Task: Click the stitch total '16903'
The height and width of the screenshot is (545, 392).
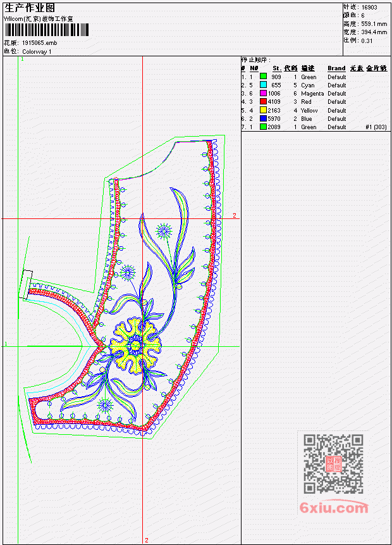Action: point(369,8)
